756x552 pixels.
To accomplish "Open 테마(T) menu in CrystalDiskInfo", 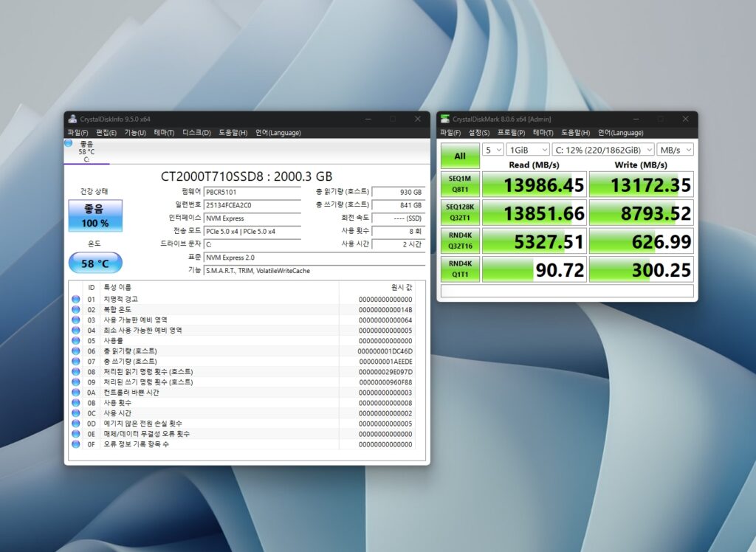I will tap(164, 133).
